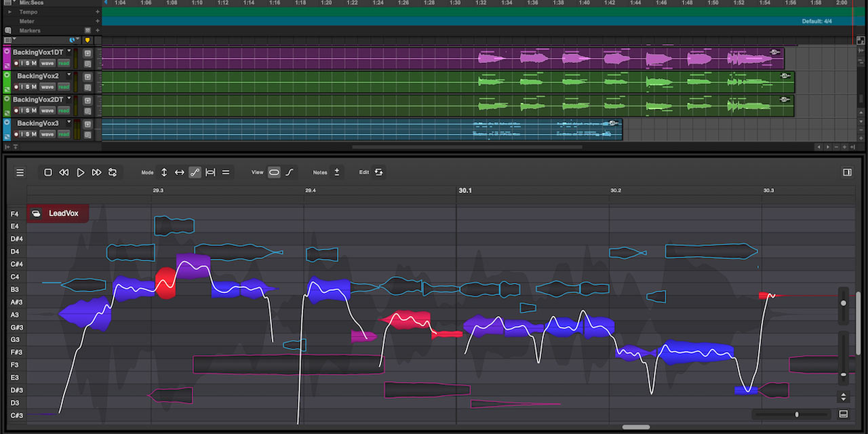Add a marker with the Markers plus icon
Image resolution: width=868 pixels, height=434 pixels.
99,30
